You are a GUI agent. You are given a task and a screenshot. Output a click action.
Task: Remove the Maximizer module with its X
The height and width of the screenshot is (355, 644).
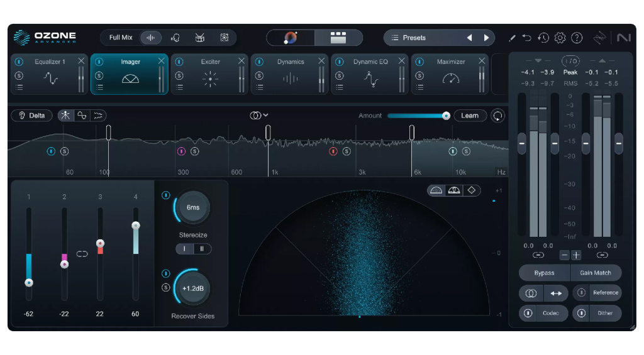pyautogui.click(x=482, y=61)
